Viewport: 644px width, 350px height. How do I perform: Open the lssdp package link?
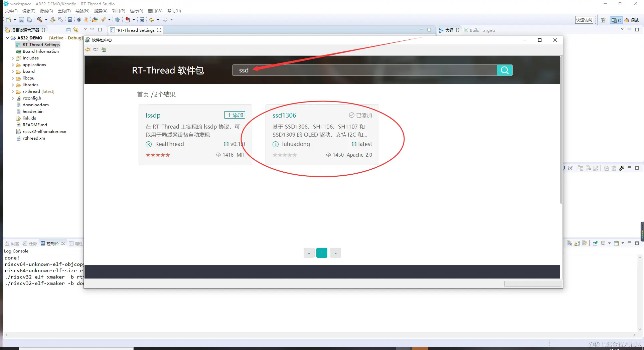tap(153, 115)
